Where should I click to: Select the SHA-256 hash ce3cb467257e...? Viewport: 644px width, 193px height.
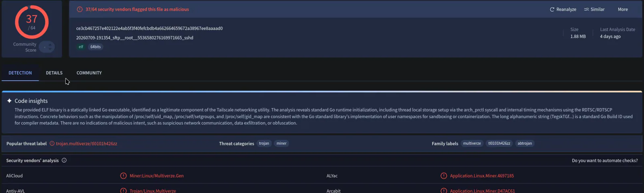[149, 29]
